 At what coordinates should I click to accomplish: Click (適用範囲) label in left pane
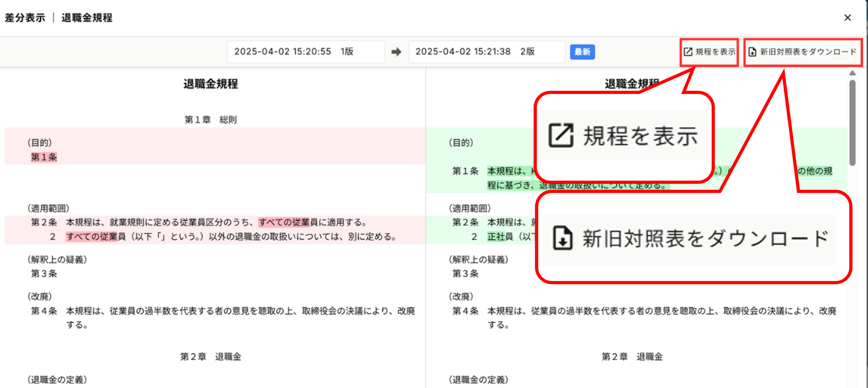pos(48,208)
